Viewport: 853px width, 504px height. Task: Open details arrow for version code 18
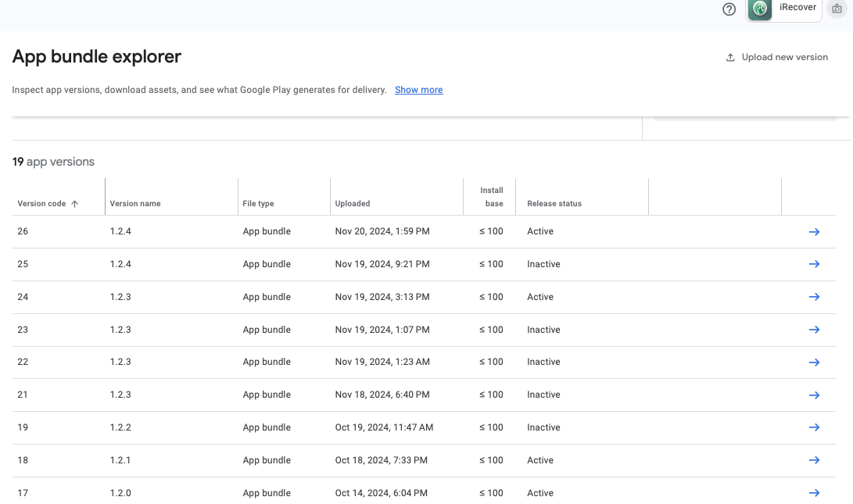[x=814, y=460]
